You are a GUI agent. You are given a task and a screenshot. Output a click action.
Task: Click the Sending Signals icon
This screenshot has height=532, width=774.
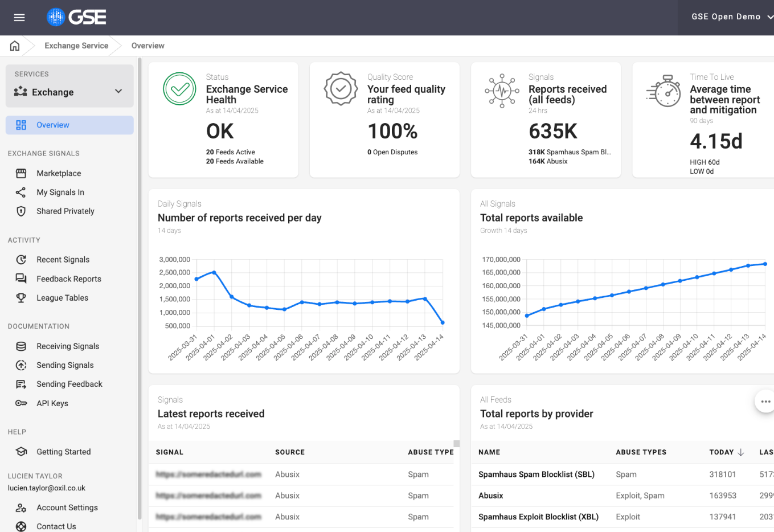21,365
